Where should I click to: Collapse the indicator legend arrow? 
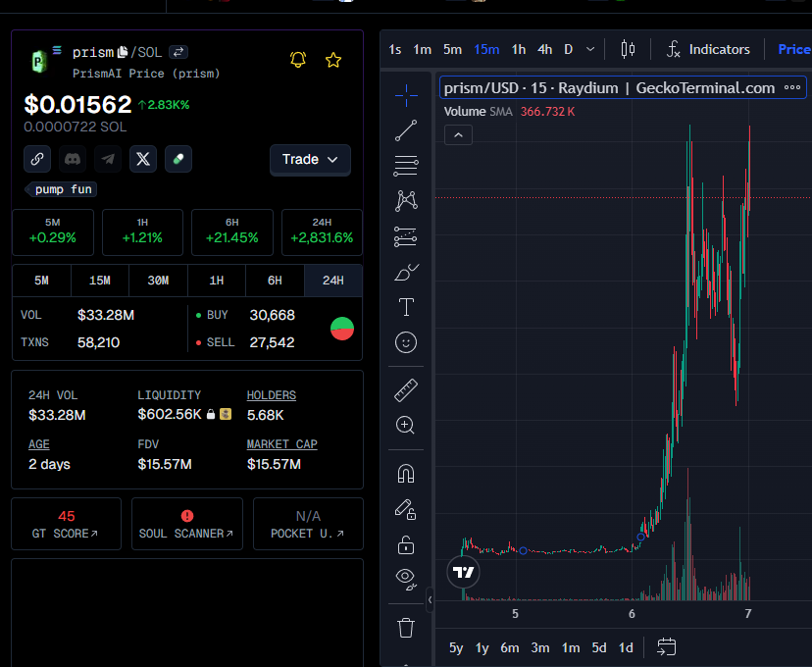pos(458,135)
